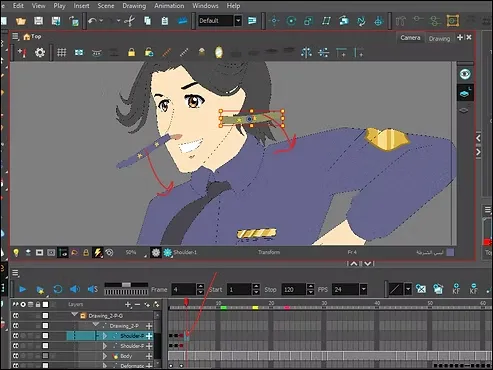Toggle the lightning bolt render preview icon
This screenshot has width=493, height=370.
pyautogui.click(x=97, y=253)
